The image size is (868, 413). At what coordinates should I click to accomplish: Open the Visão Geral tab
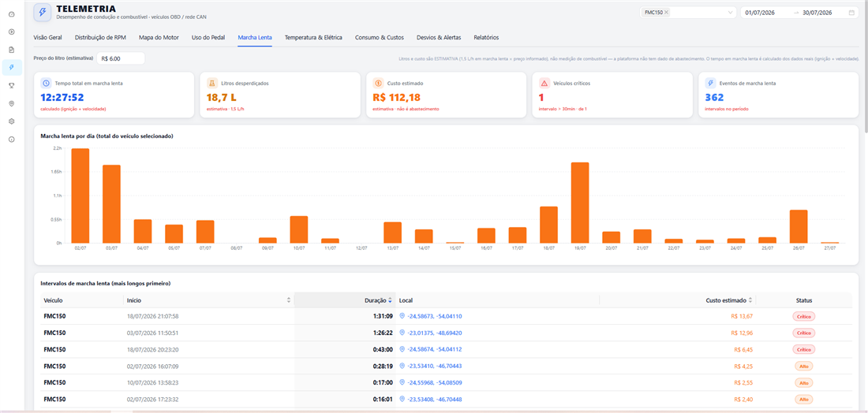47,38
